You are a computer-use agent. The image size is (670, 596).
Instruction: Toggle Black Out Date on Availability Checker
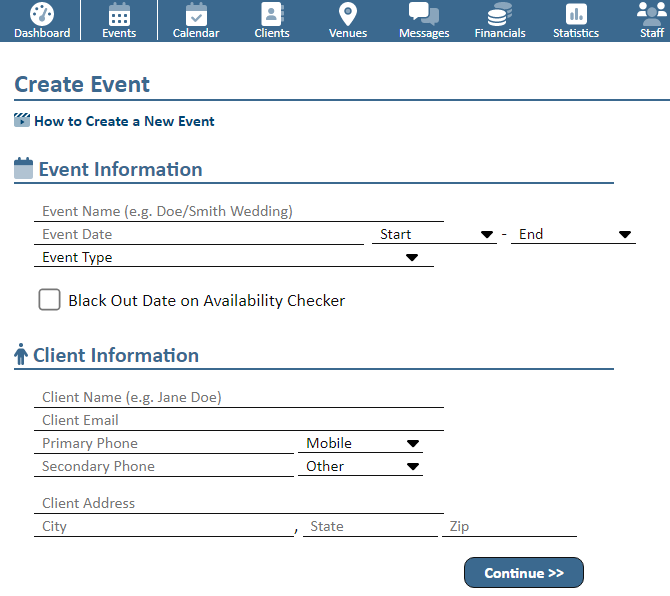click(49, 300)
